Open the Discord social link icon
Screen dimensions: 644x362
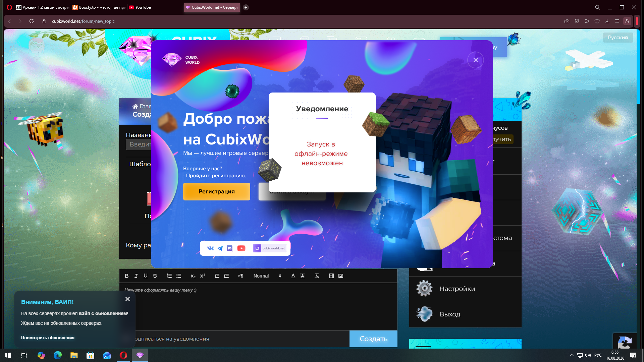(x=229, y=248)
